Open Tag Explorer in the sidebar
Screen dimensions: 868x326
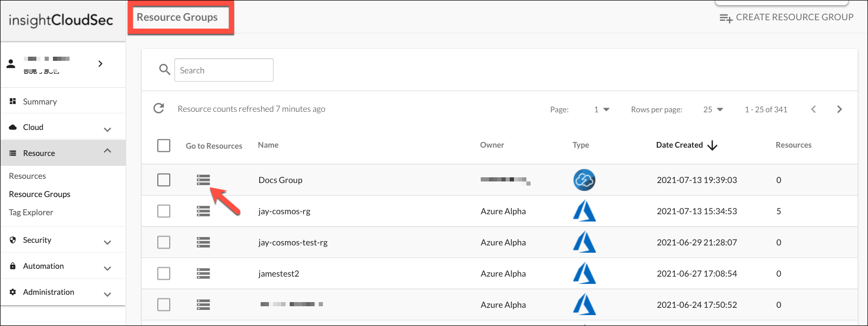[31, 212]
